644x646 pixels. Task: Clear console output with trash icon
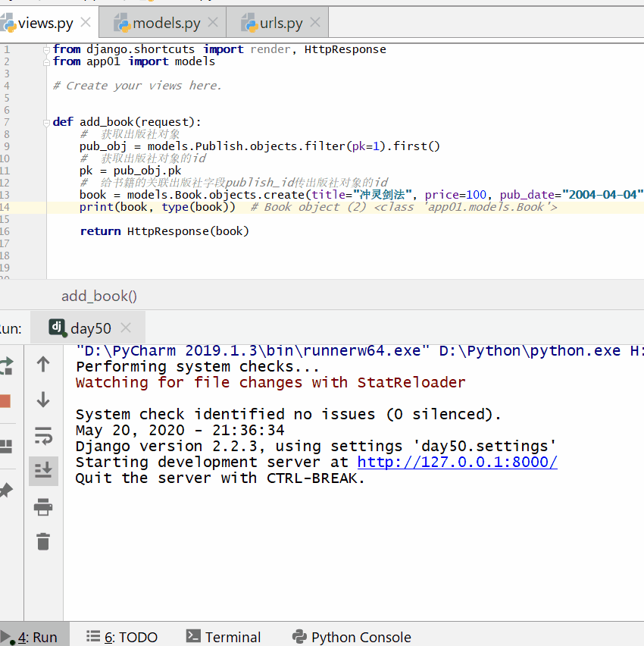coord(43,541)
